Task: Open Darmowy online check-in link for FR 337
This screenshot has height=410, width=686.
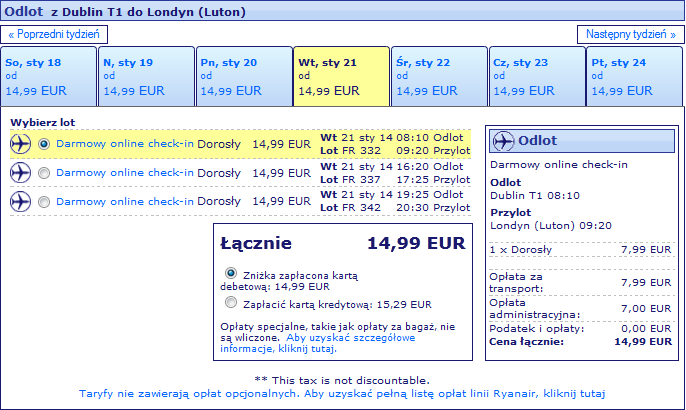Action: click(x=125, y=173)
